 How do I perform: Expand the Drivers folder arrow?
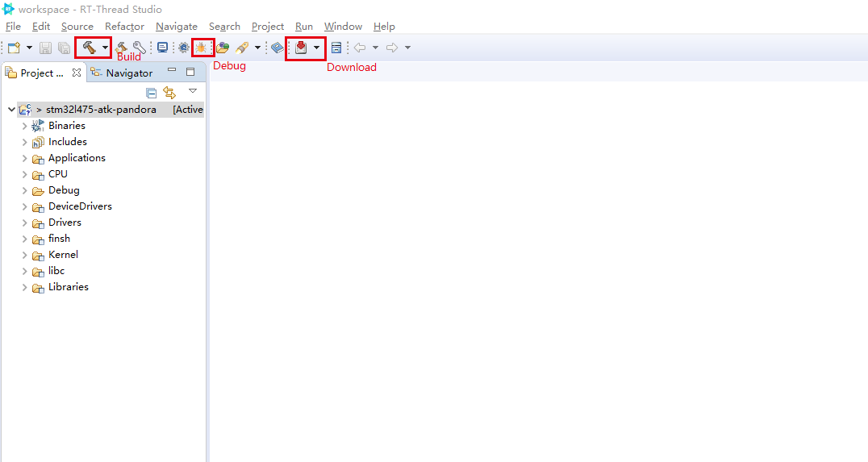tap(24, 223)
